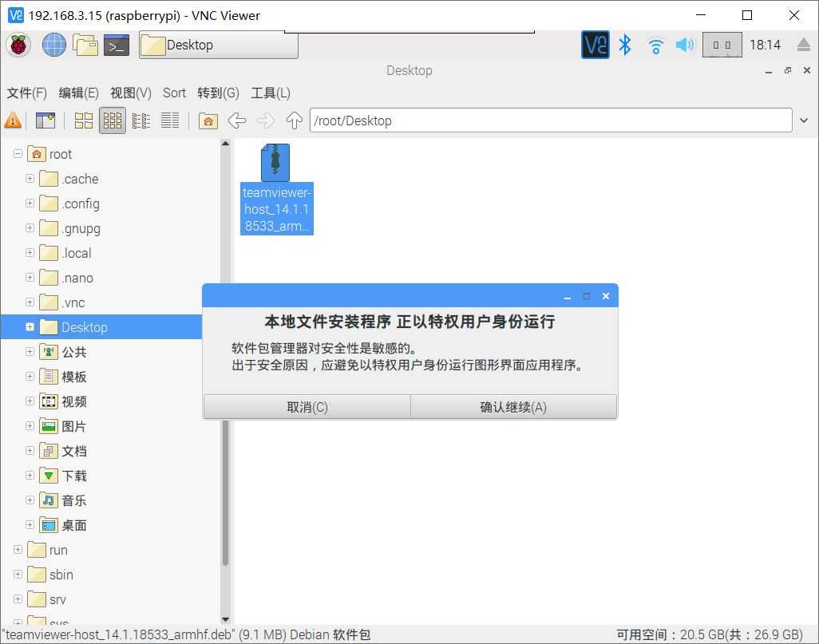Click the sidebar scroll-down arrow

point(226,619)
